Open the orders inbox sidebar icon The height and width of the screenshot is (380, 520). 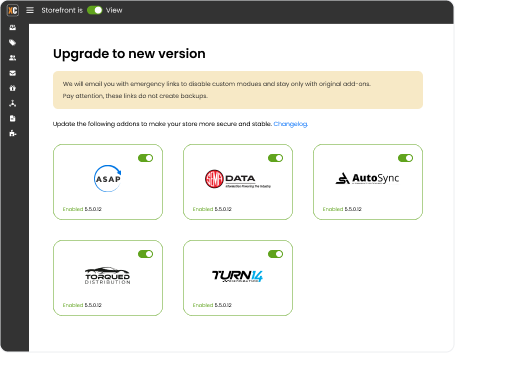point(13,28)
